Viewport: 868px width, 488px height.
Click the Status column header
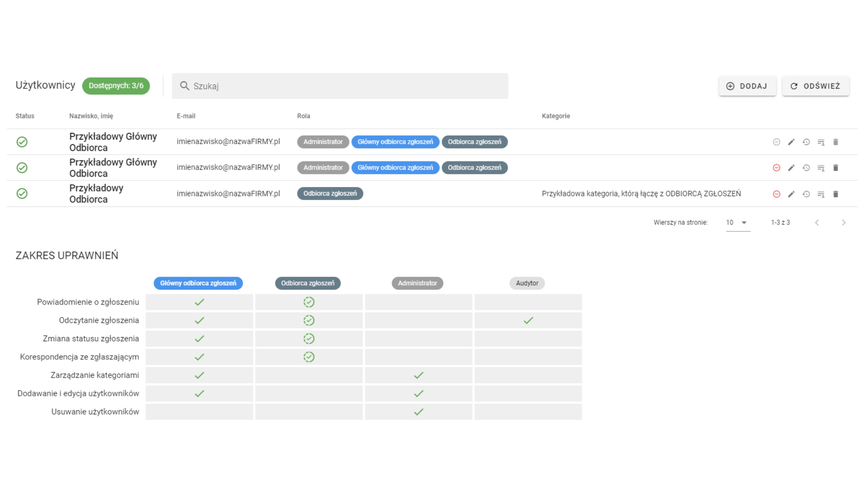[x=25, y=116]
